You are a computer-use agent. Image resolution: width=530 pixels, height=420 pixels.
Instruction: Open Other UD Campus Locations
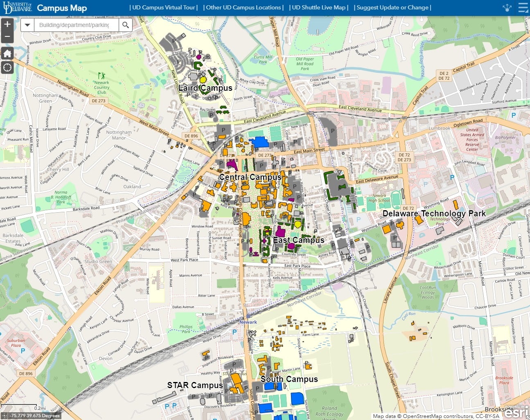pos(244,7)
